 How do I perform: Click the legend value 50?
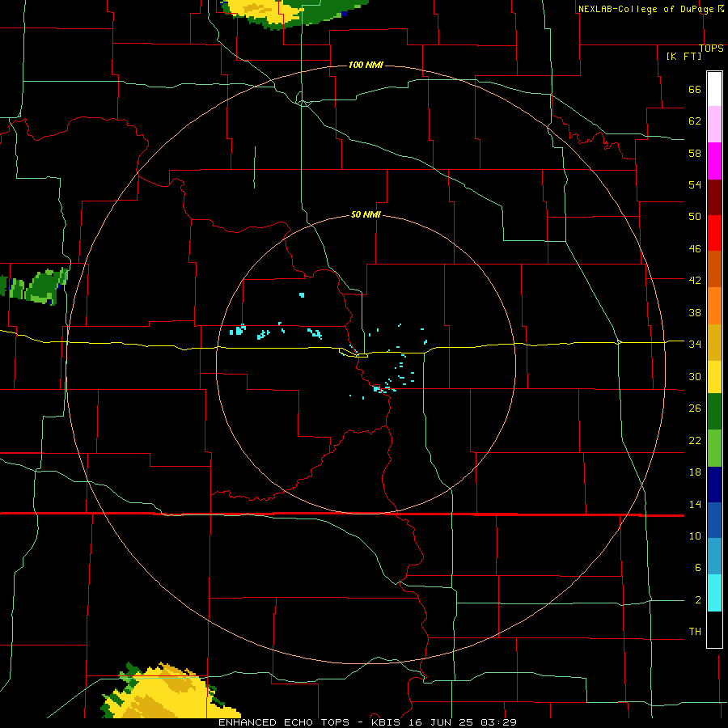(x=695, y=216)
